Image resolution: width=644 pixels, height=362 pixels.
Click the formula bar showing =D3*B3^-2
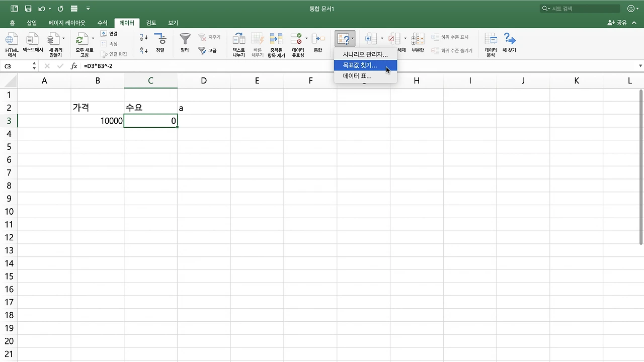(358, 66)
